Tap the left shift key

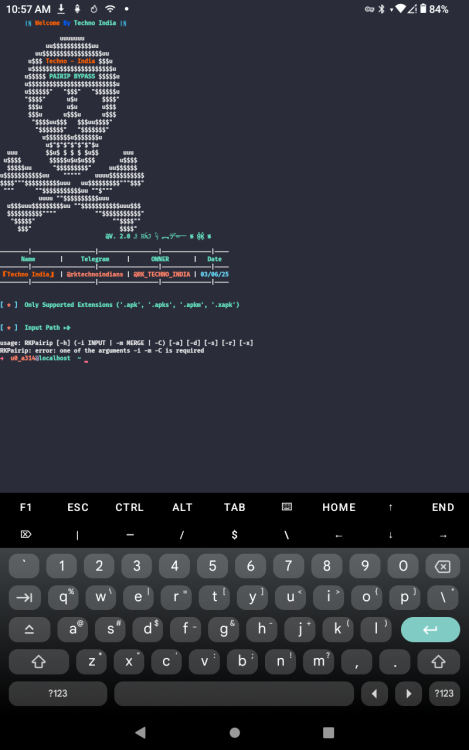39,662
